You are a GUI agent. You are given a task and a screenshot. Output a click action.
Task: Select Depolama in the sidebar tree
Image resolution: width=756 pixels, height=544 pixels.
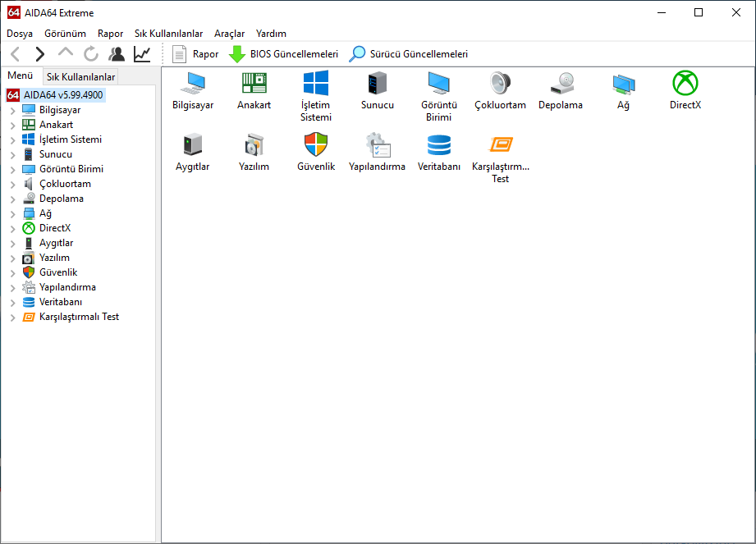pyautogui.click(x=62, y=199)
